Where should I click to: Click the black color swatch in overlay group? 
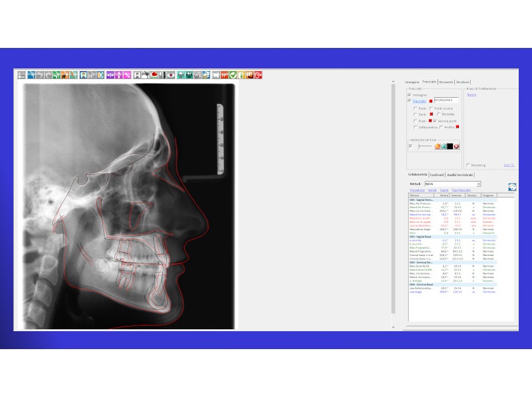point(450,146)
